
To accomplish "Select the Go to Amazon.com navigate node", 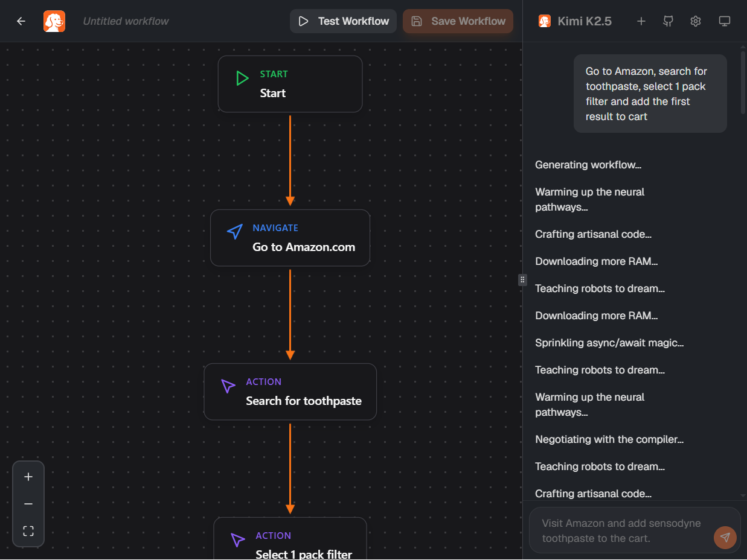I will pos(290,238).
